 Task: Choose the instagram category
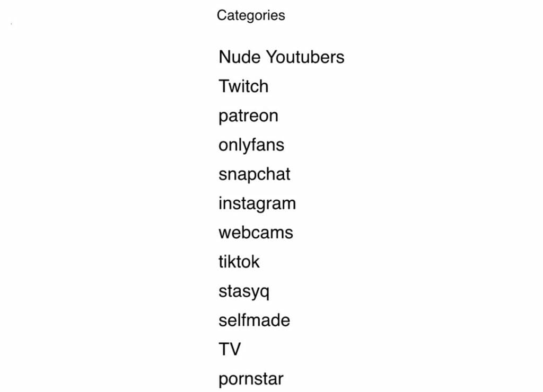pyautogui.click(x=257, y=204)
